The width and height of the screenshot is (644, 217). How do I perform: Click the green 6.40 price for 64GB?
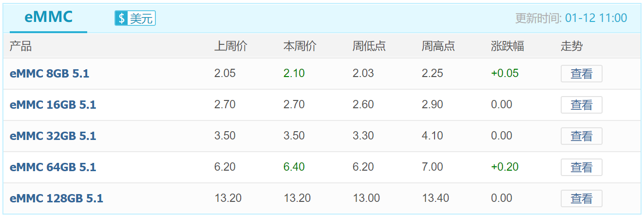(294, 167)
